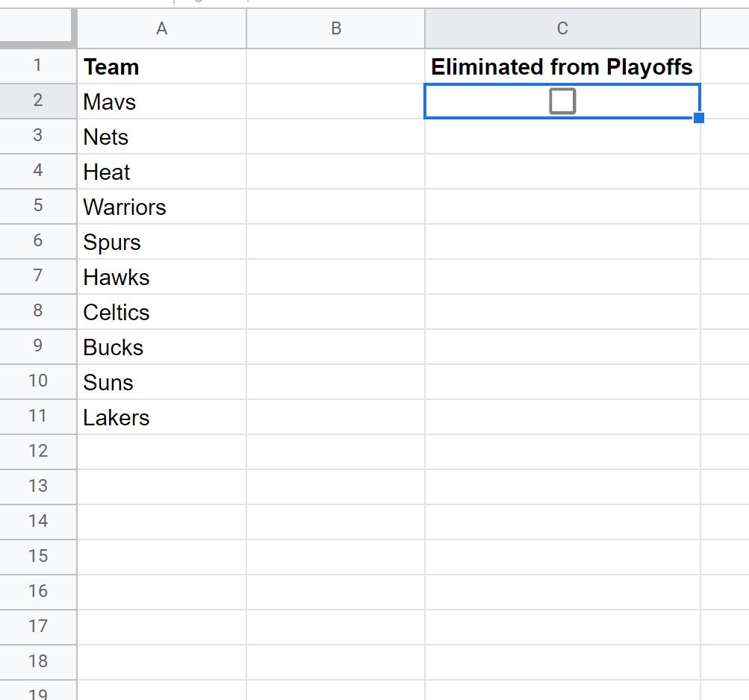The height and width of the screenshot is (700, 749).
Task: Select the Lakers cell
Action: click(161, 417)
